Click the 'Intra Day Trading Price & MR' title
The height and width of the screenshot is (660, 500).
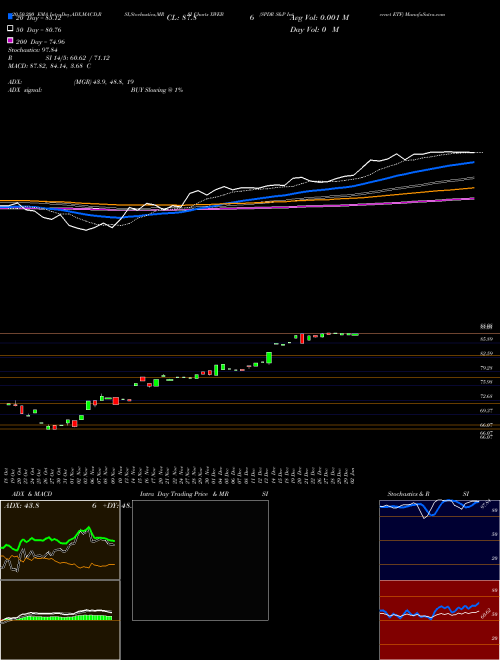click(184, 494)
